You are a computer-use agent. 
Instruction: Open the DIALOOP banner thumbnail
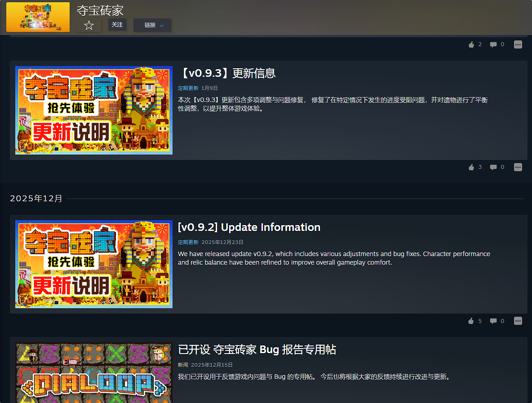click(x=94, y=373)
